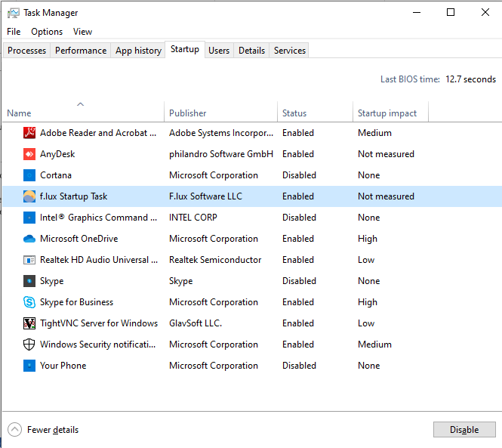Click the Cortana blue icon
This screenshot has height=448, width=502.
(29, 175)
